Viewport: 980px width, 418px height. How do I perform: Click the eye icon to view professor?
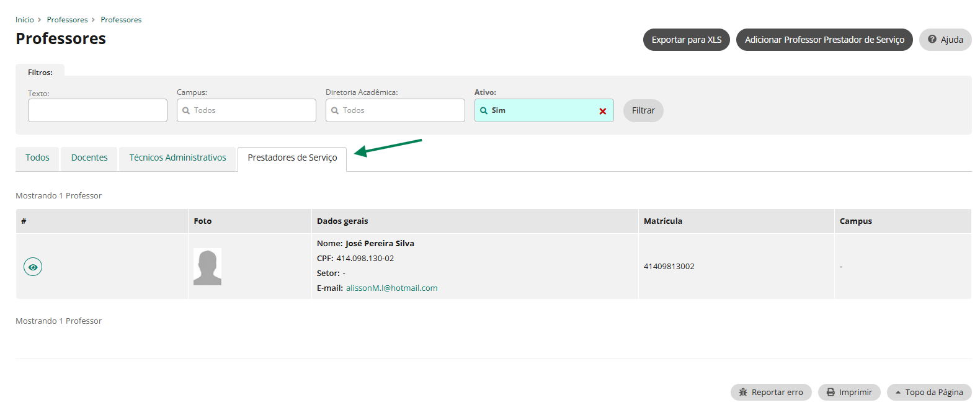click(33, 267)
